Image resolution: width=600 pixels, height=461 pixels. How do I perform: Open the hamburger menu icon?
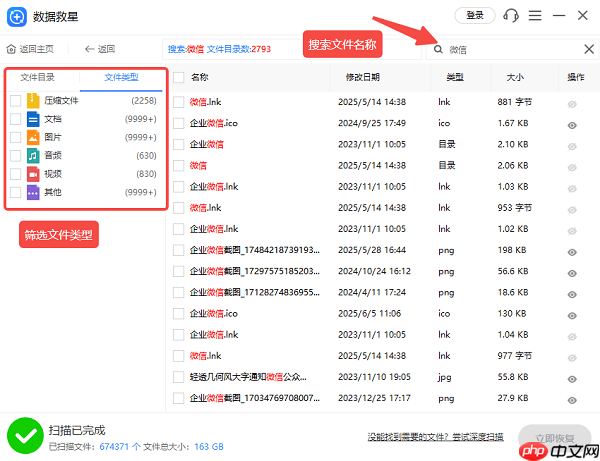point(535,16)
